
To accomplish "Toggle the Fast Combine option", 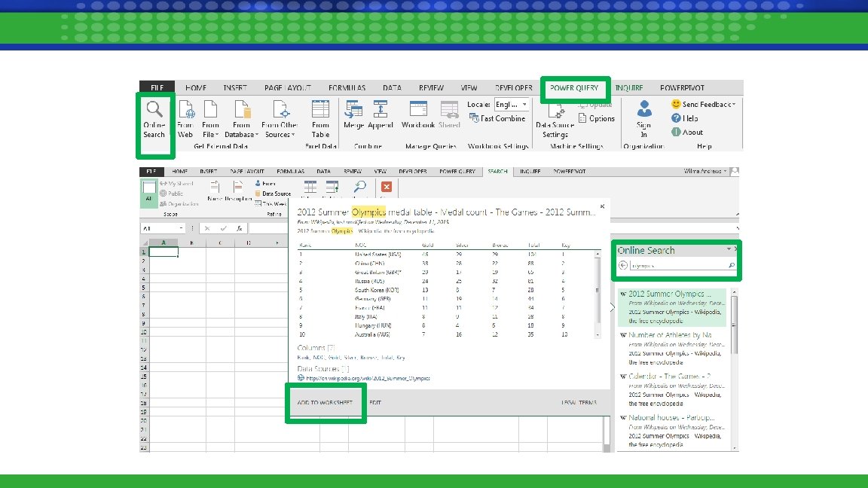I will click(x=497, y=118).
